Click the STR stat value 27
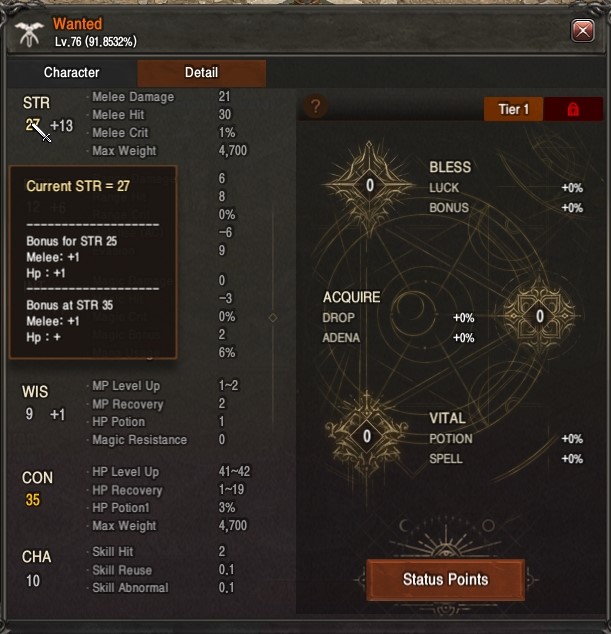Image resolution: width=611 pixels, height=634 pixels. coord(32,125)
